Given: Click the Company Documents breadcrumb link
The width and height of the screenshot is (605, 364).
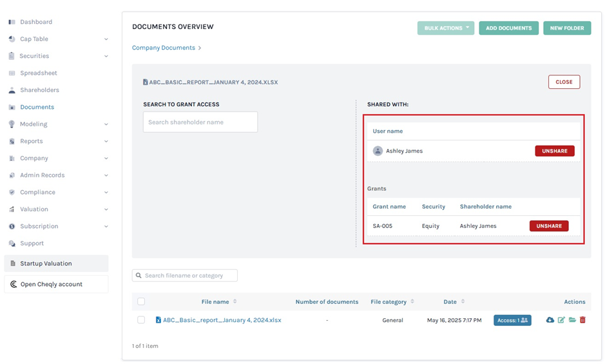Looking at the screenshot, I should [163, 48].
